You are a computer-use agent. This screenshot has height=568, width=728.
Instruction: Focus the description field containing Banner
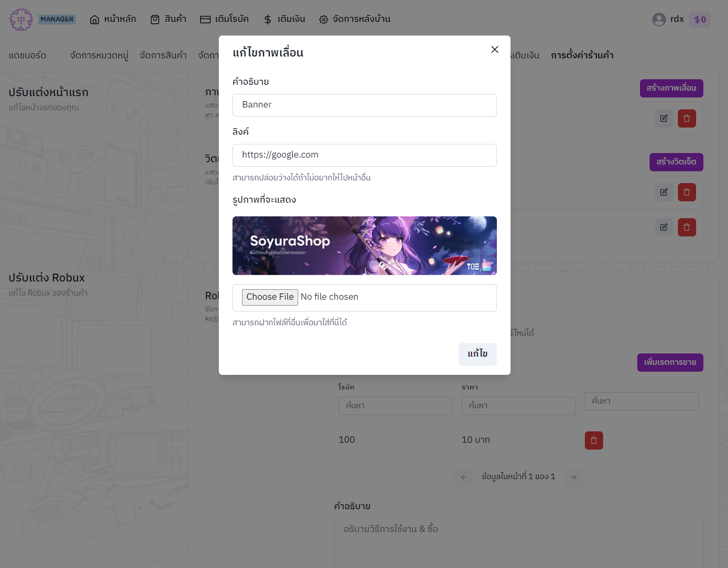coord(364,105)
